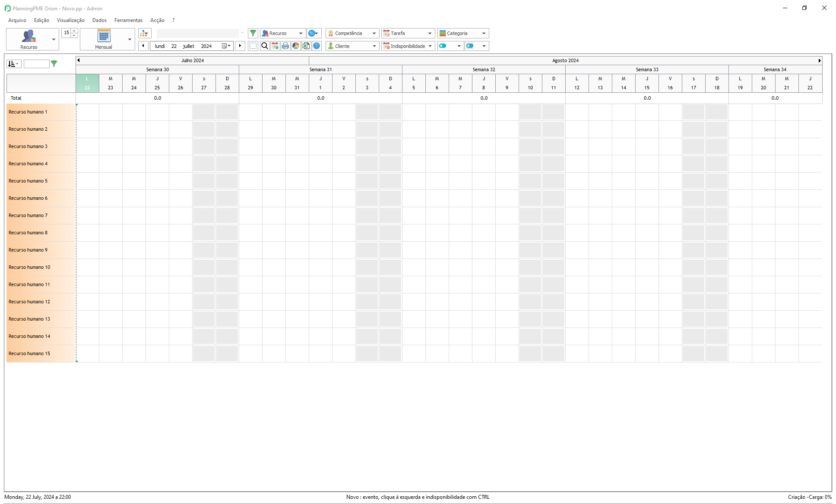The image size is (836, 504).
Task: Open the Tarefa filter dropdown
Action: 408,33
